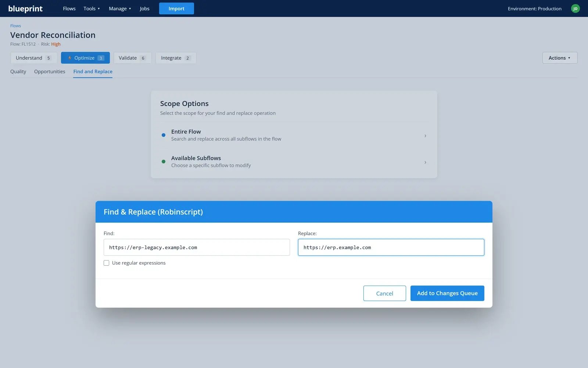Switch to the Understand tab
588x368 pixels.
[x=33, y=58]
